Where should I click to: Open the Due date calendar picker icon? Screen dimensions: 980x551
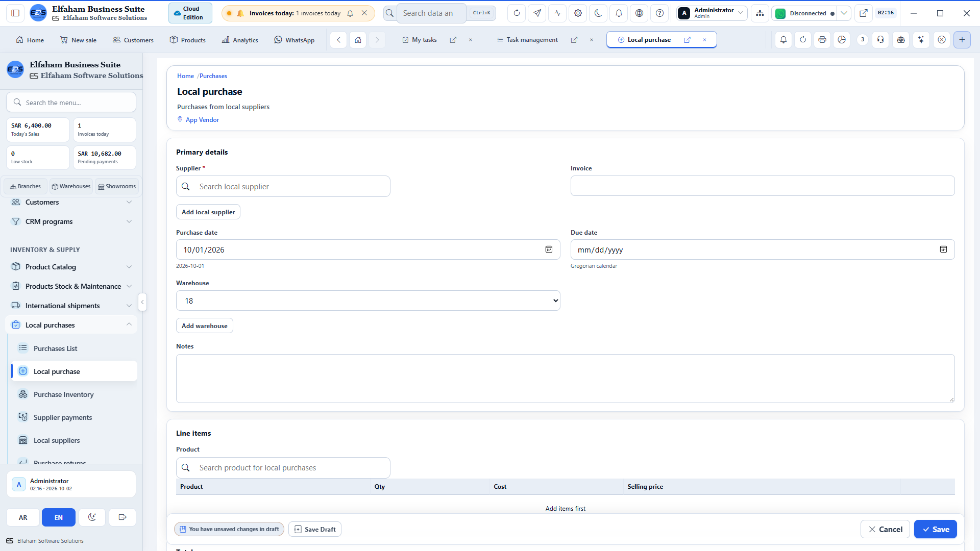[x=943, y=249]
